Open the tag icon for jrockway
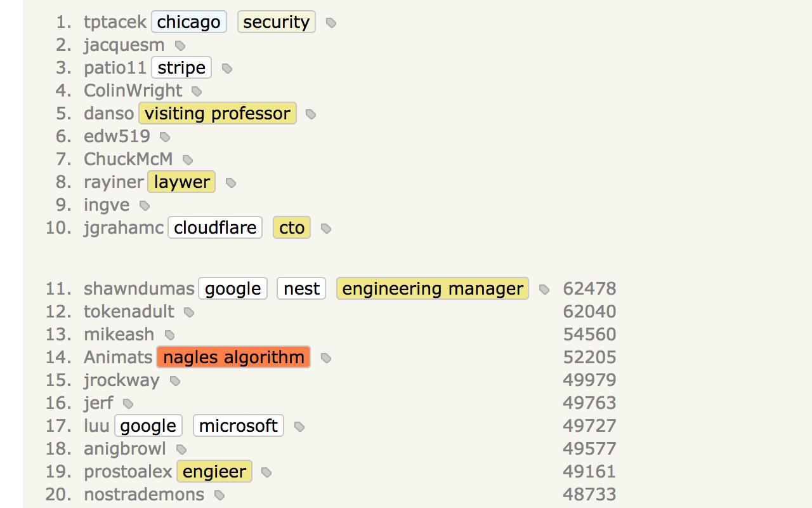This screenshot has width=812, height=508. (x=174, y=380)
